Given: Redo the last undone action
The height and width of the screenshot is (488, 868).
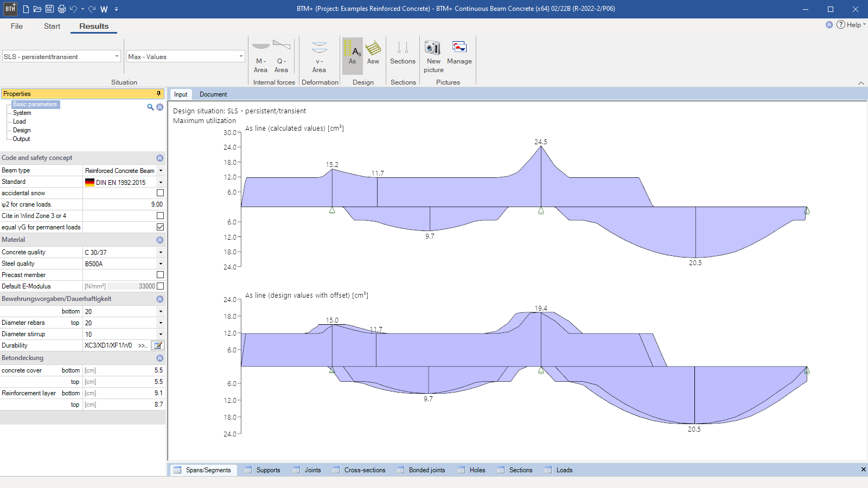Looking at the screenshot, I should click(x=92, y=9).
